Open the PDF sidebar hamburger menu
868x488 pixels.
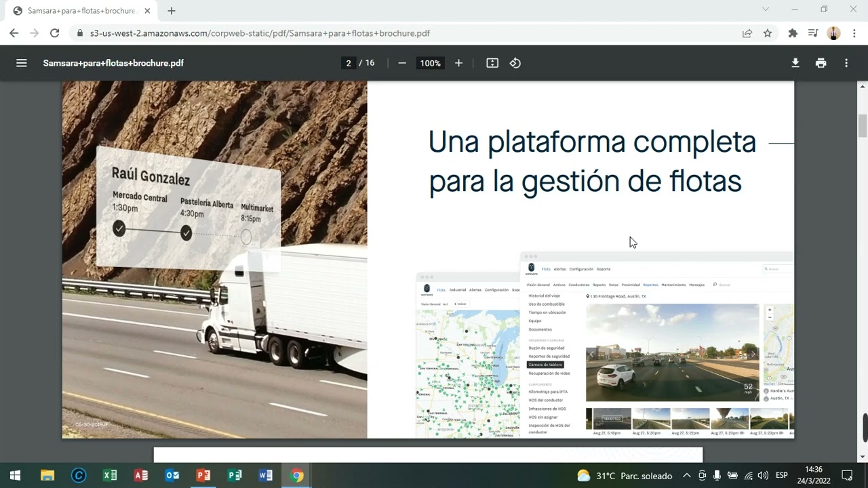click(x=22, y=63)
